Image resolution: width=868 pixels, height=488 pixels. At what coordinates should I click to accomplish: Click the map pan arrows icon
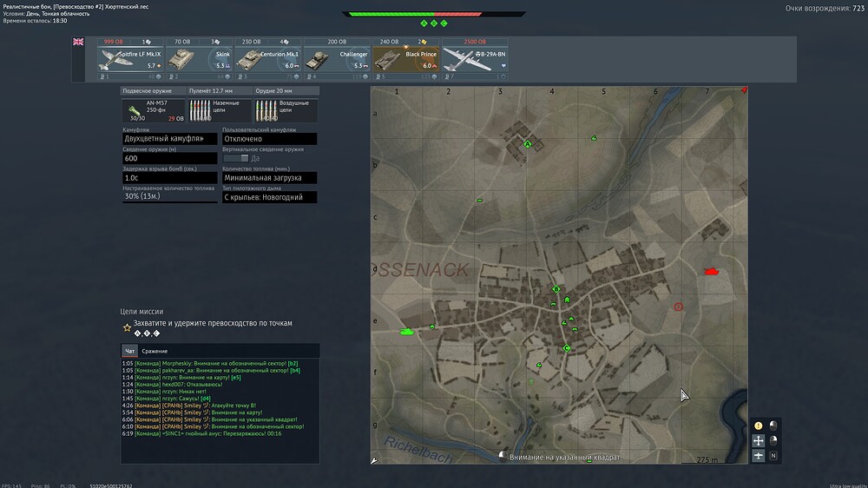759,440
